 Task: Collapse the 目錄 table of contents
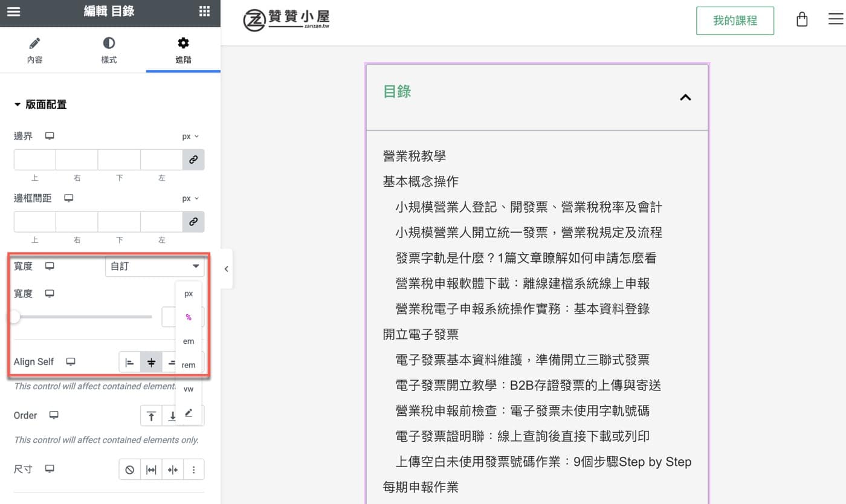(x=685, y=97)
